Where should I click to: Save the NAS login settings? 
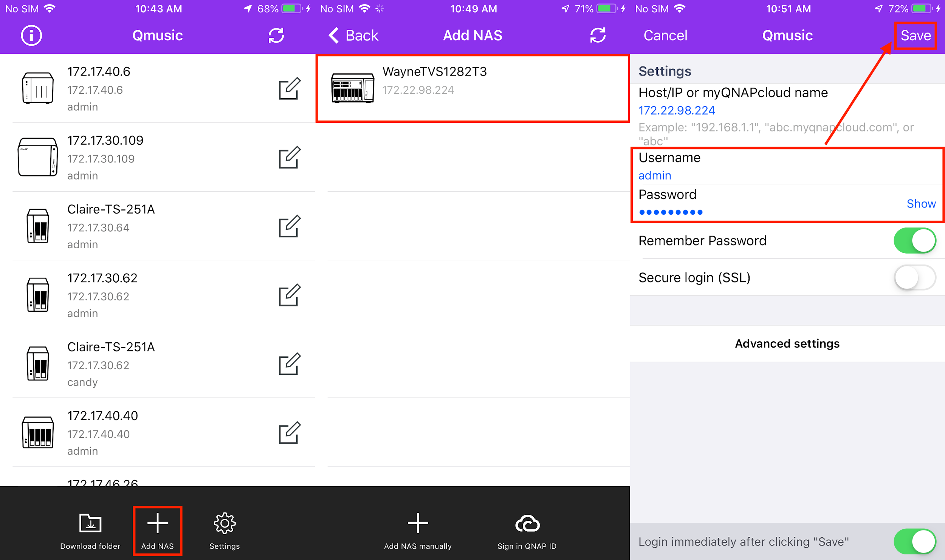point(916,36)
